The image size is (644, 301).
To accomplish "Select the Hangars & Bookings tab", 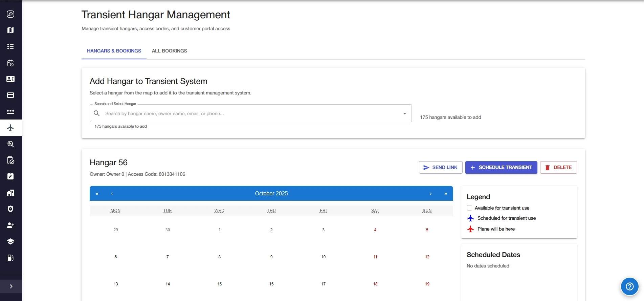I will point(114,51).
